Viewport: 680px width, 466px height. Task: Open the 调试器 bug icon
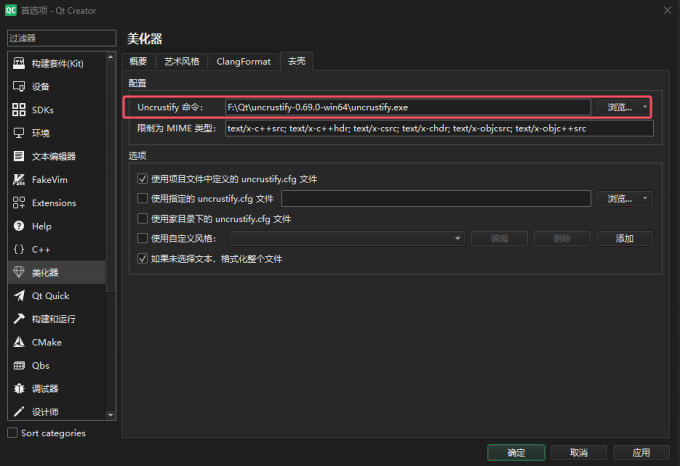[19, 388]
